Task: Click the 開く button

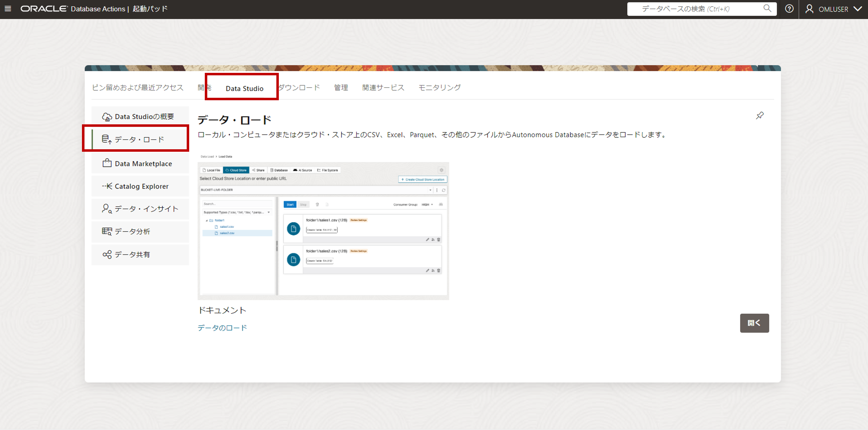Action: tap(754, 323)
